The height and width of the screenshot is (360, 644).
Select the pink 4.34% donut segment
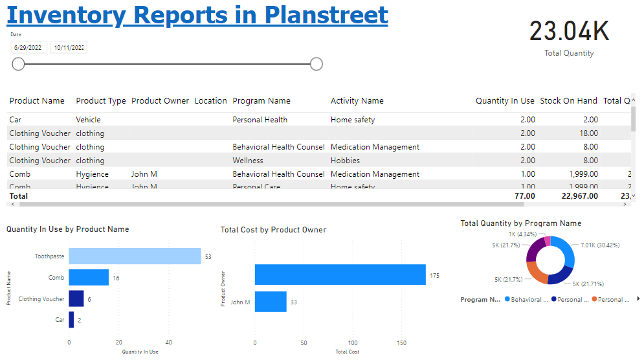547,241
